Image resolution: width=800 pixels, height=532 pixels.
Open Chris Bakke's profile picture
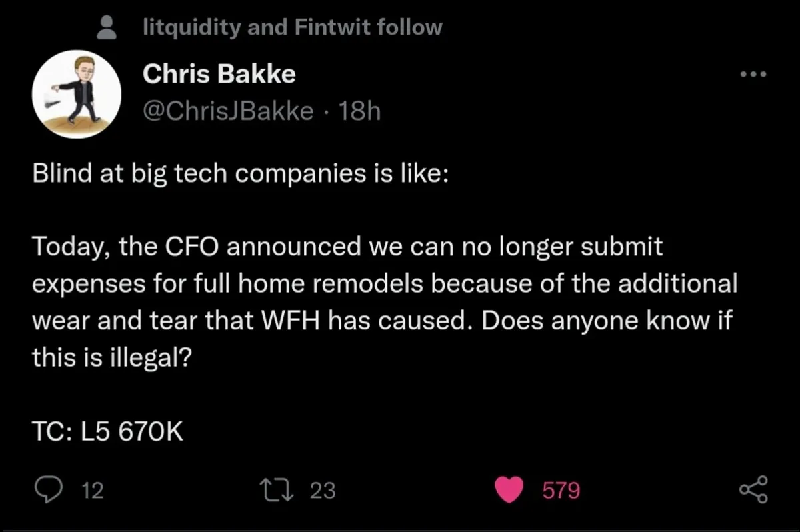(x=77, y=94)
